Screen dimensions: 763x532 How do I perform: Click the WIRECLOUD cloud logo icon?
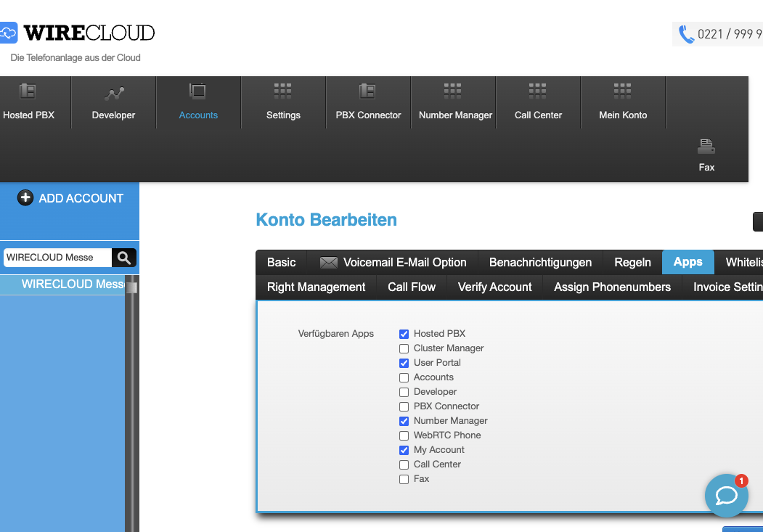pos(8,33)
